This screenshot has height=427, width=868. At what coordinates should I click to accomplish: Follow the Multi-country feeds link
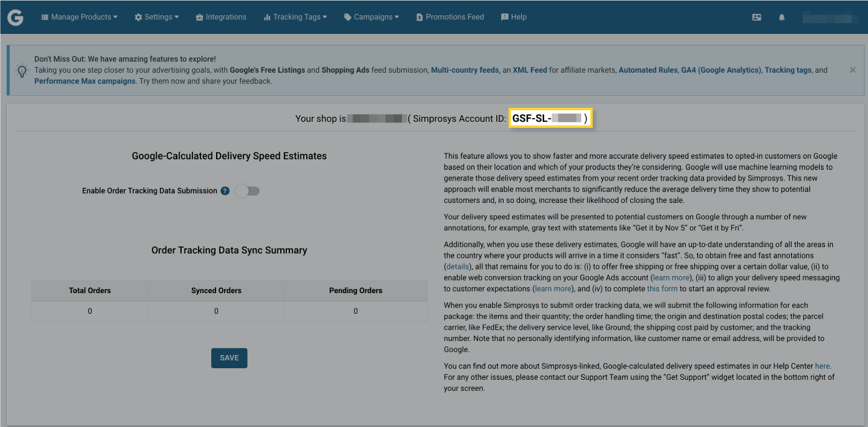click(465, 70)
